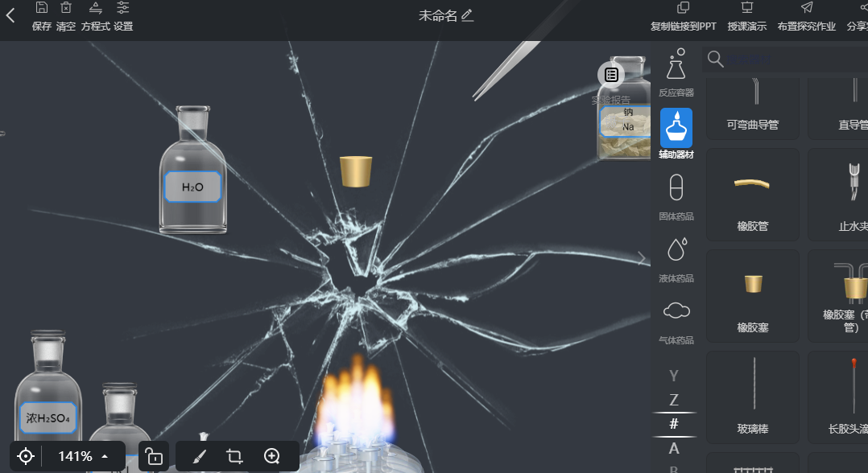The width and height of the screenshot is (868, 473).
Task: Open 设置 settings
Action: 123,17
